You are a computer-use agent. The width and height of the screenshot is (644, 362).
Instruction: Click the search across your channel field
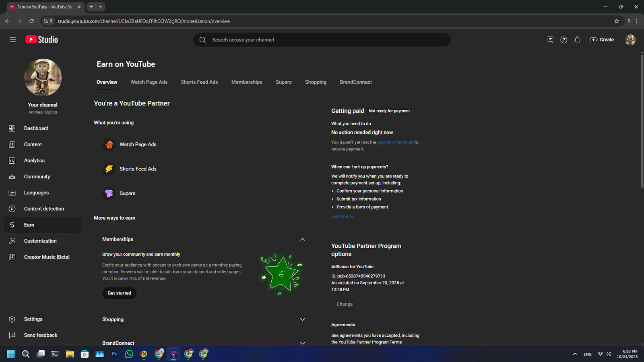(x=322, y=40)
